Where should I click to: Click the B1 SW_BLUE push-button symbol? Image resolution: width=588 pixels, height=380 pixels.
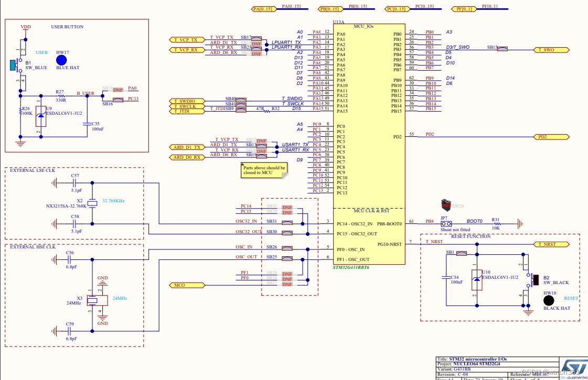pyautogui.click(x=16, y=65)
